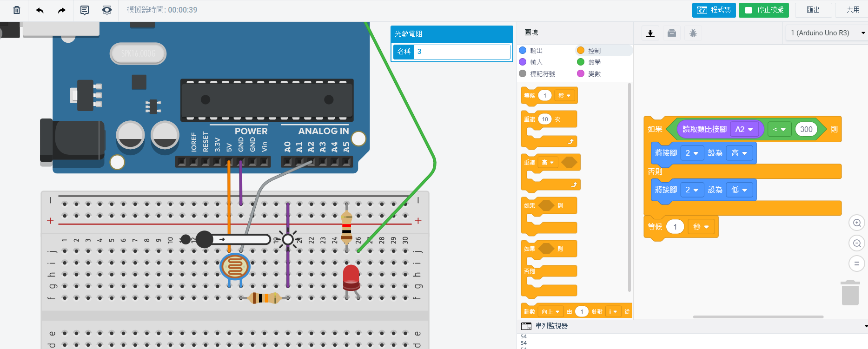
Task: Click the undo arrow icon
Action: point(40,10)
